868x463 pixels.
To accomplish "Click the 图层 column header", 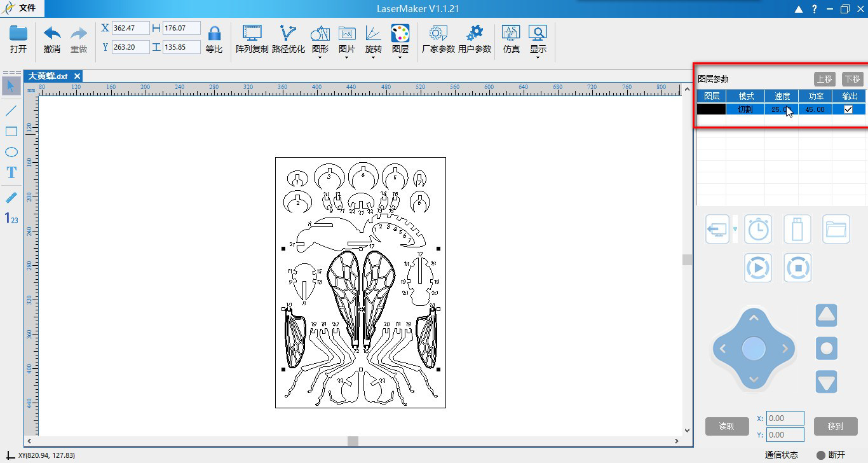I will [711, 96].
